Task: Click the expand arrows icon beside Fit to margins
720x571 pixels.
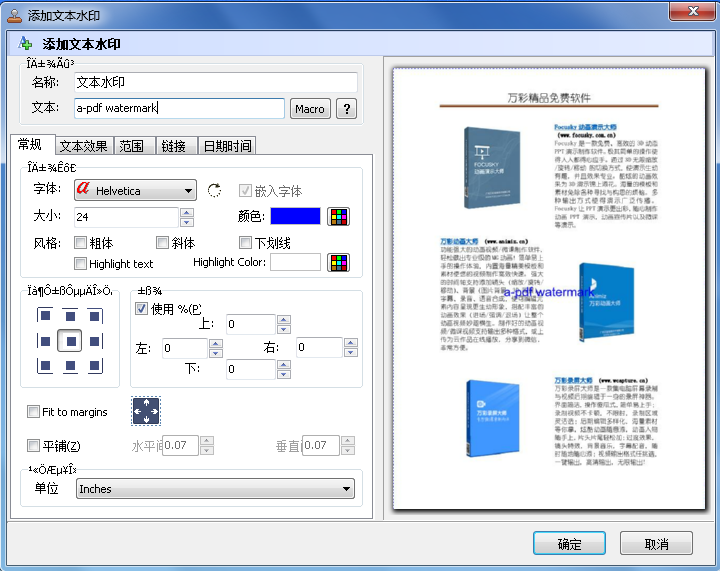Action: pyautogui.click(x=146, y=411)
